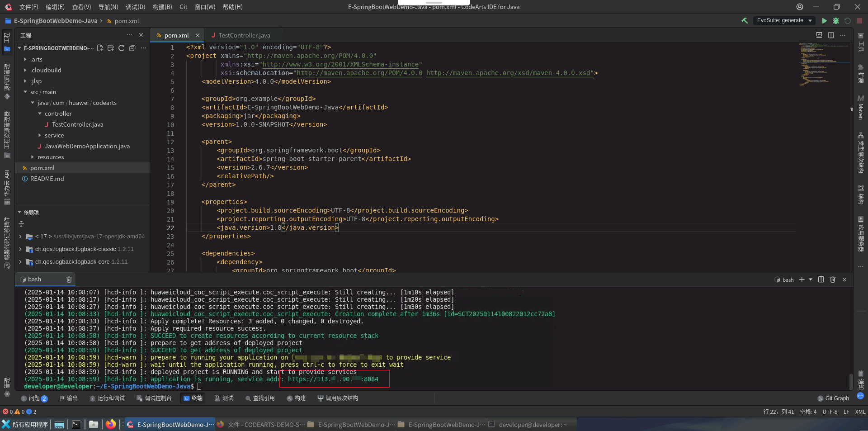Image resolution: width=868 pixels, height=431 pixels.
Task: Run the EvoSuite generate configuration
Action: pyautogui.click(x=824, y=21)
